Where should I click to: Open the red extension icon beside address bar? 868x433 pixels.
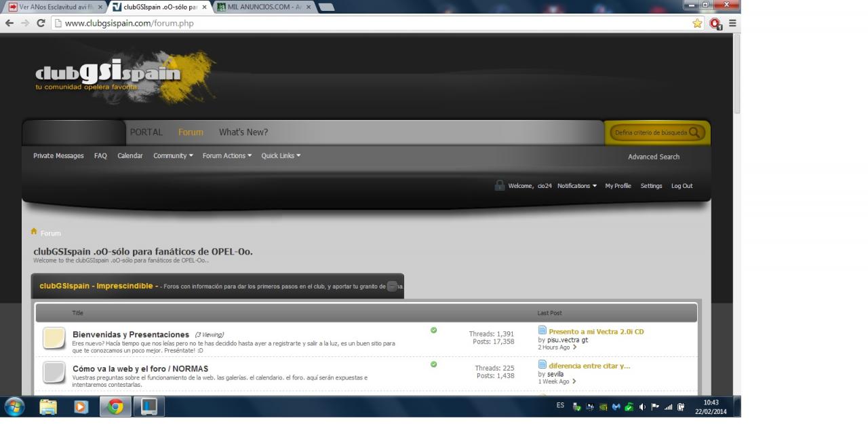click(715, 23)
